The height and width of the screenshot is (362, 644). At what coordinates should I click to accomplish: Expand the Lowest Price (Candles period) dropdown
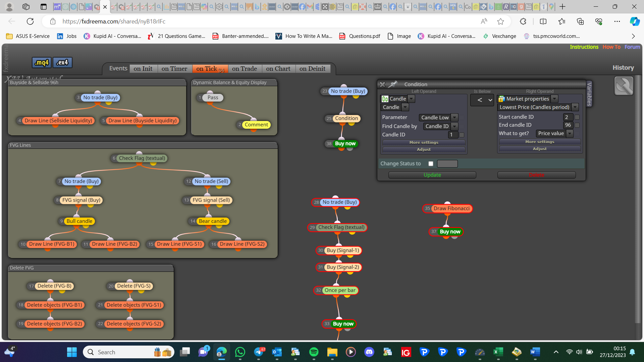pos(575,107)
